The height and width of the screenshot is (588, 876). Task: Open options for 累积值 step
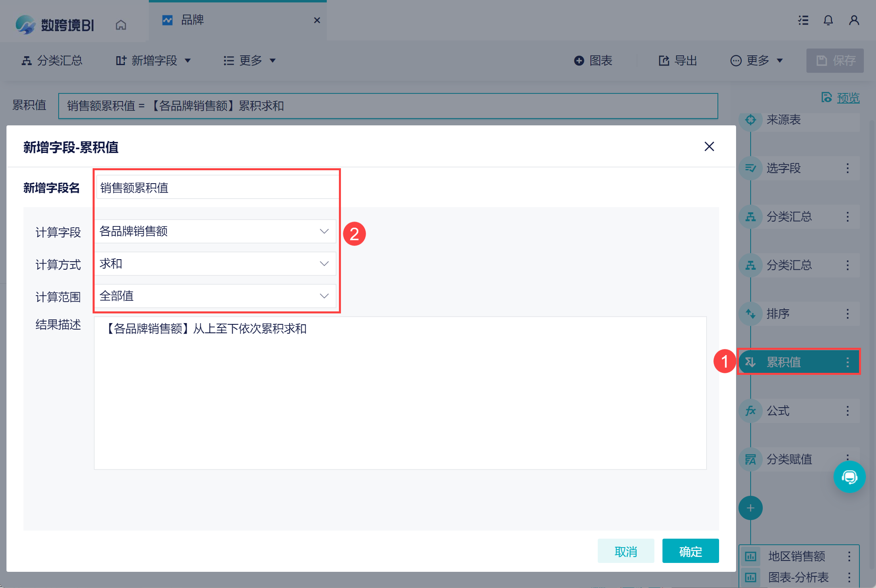[847, 362]
